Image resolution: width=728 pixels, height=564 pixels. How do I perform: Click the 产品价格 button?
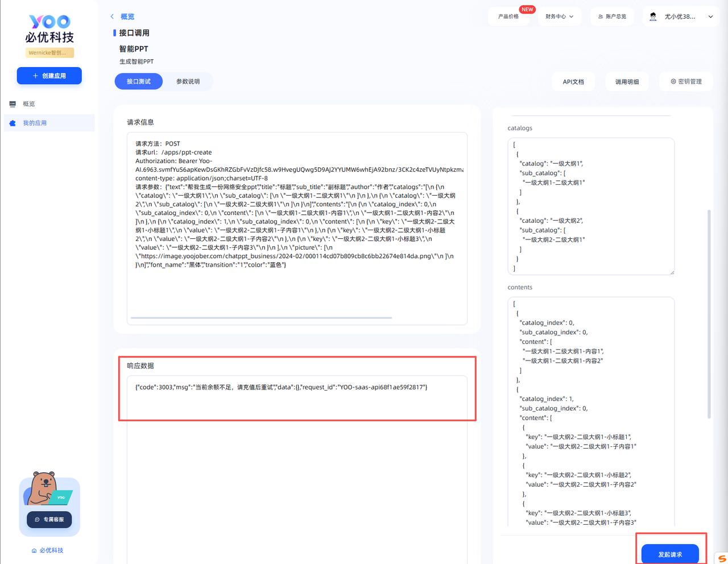pyautogui.click(x=508, y=16)
